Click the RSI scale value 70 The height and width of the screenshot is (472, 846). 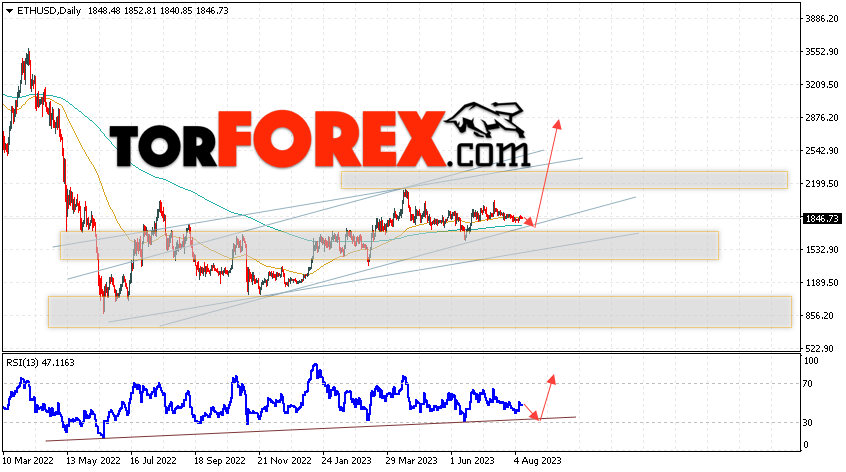pos(808,384)
